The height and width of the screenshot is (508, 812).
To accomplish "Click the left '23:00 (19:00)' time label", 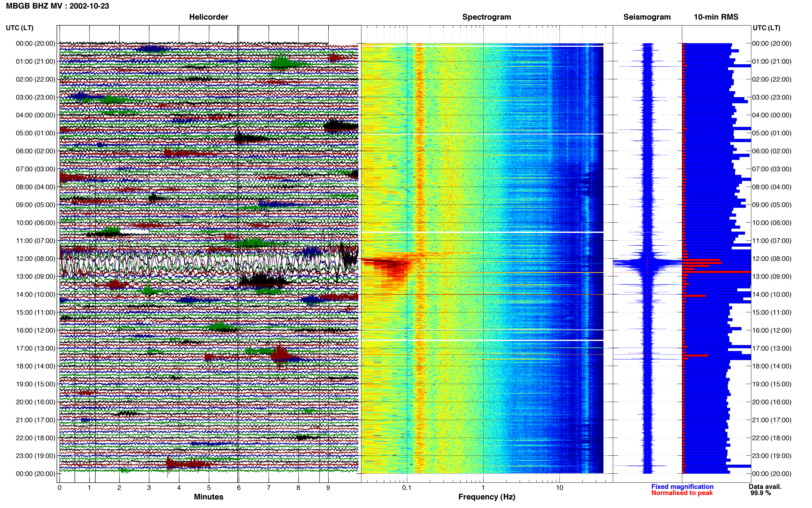I will tap(36, 456).
